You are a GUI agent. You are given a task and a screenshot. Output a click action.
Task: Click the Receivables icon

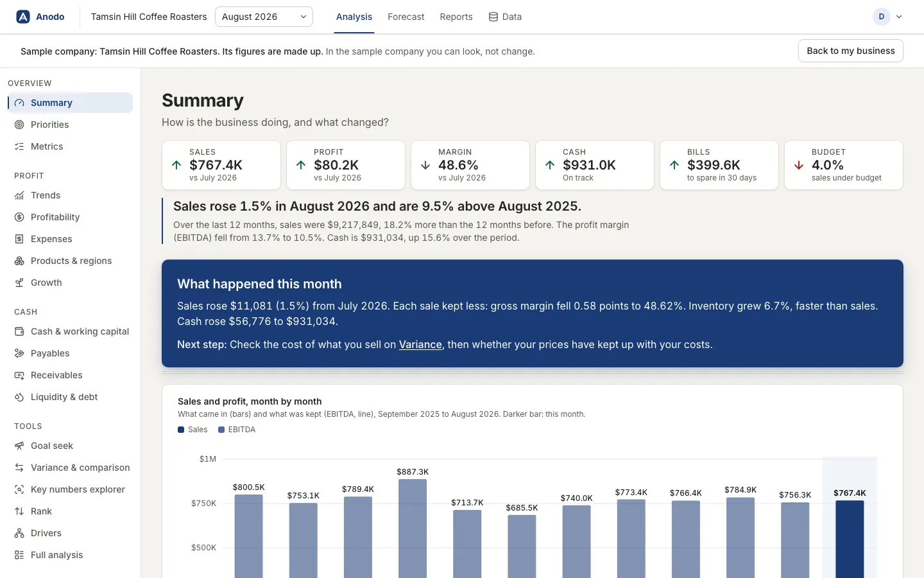point(19,375)
